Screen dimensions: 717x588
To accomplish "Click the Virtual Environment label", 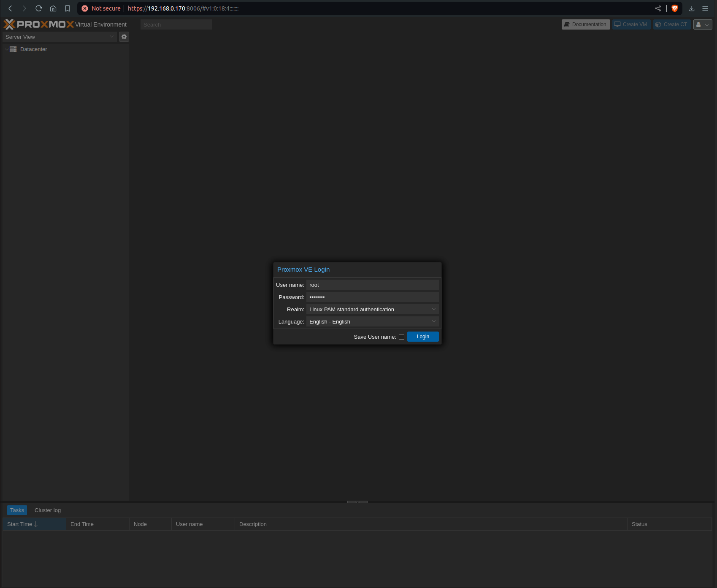I will tap(101, 24).
